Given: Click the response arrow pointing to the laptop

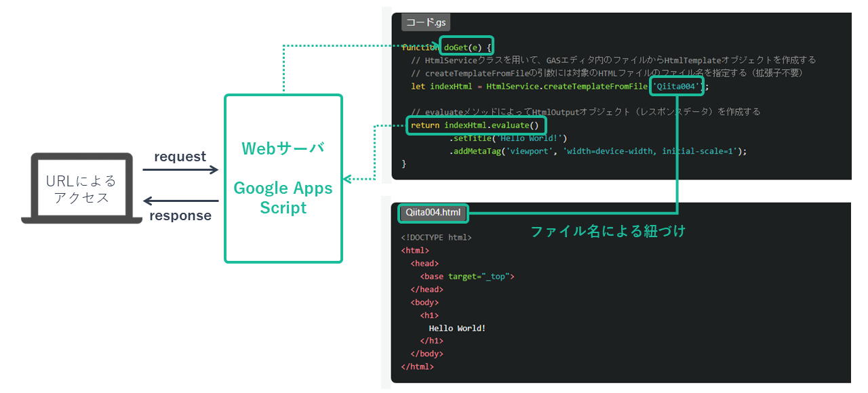Looking at the screenshot, I should (180, 201).
